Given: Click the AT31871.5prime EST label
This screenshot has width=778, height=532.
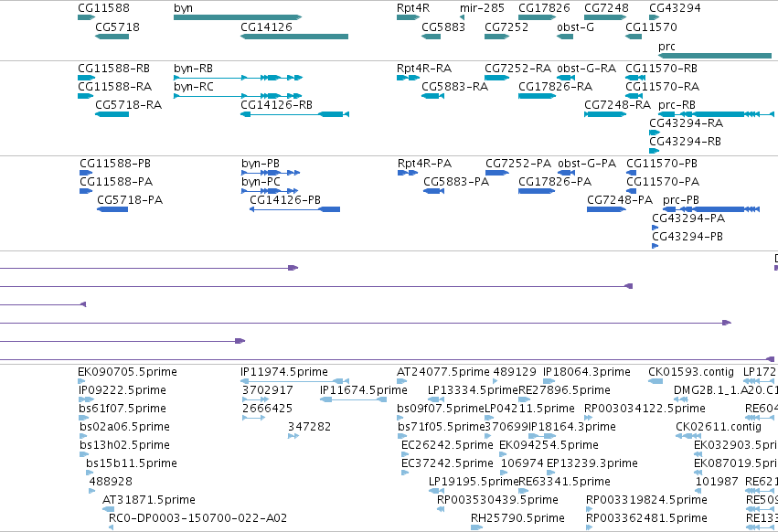Looking at the screenshot, I should coord(148,500).
